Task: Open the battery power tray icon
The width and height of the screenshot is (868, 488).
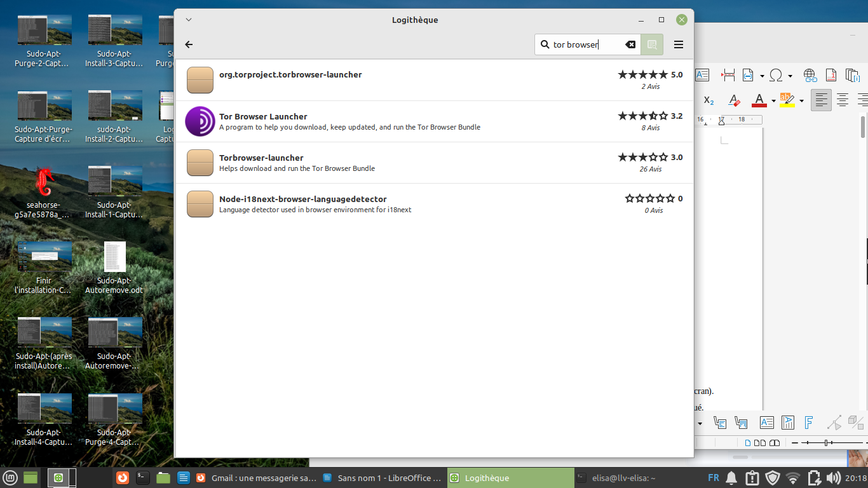Action: pos(813,478)
